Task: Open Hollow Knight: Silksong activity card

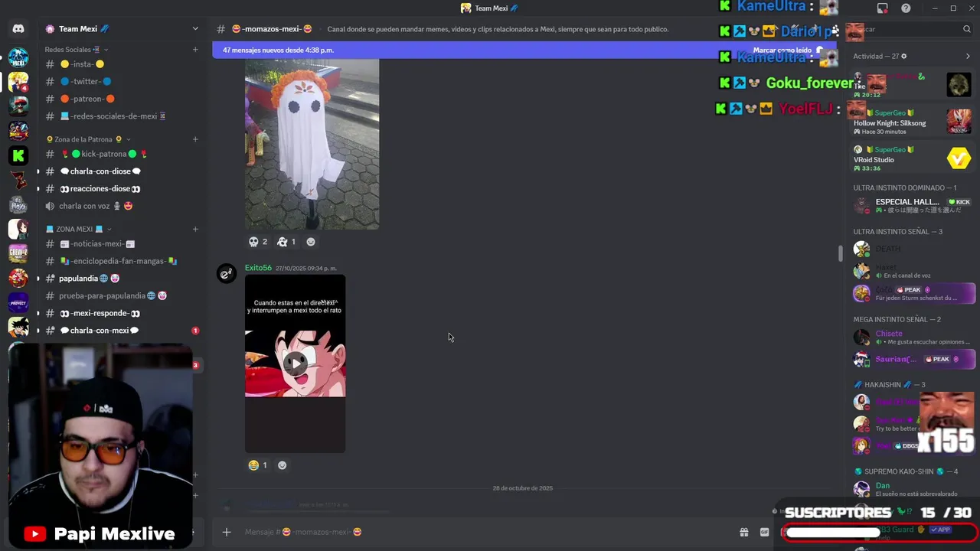Action: [x=913, y=122]
